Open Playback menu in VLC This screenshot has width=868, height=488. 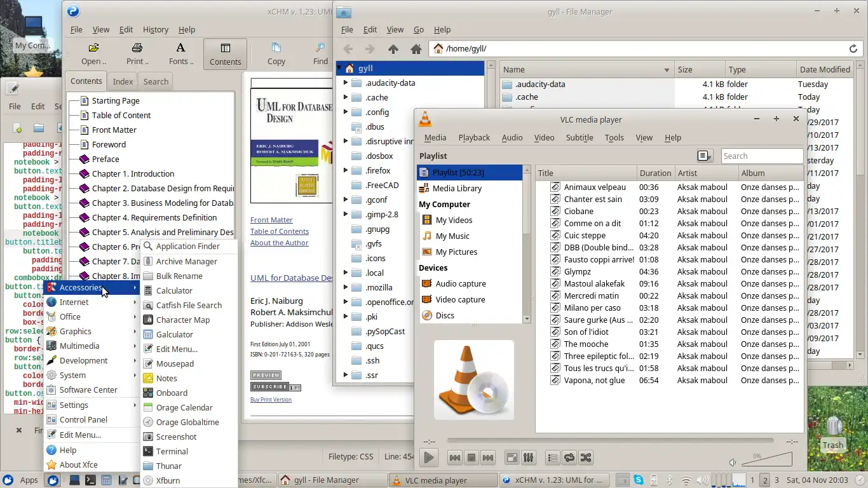[x=474, y=137]
